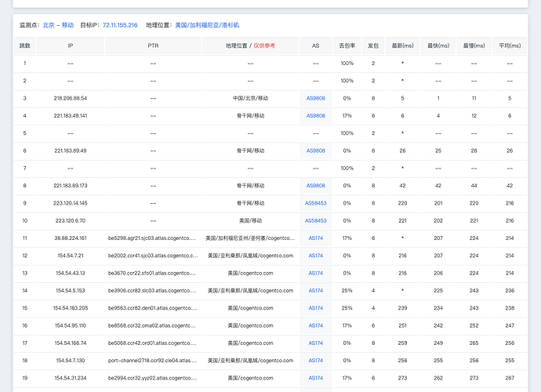The image size is (541, 392).
Task: Select IP cell 38.88.224.161
Action: (x=71, y=238)
